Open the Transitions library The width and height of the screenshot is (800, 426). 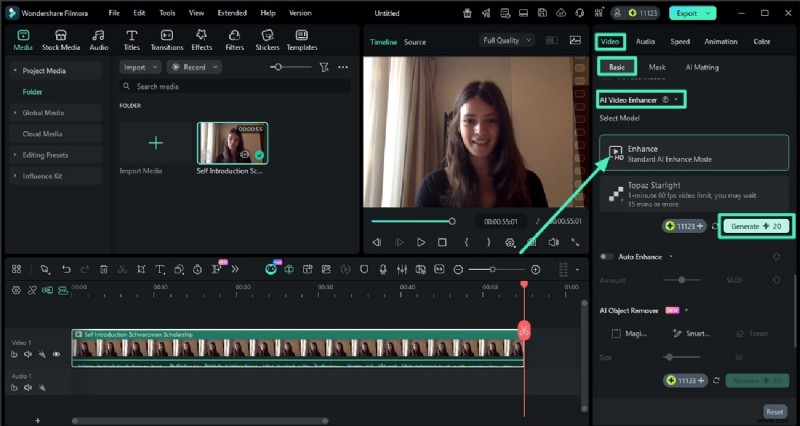167,40
